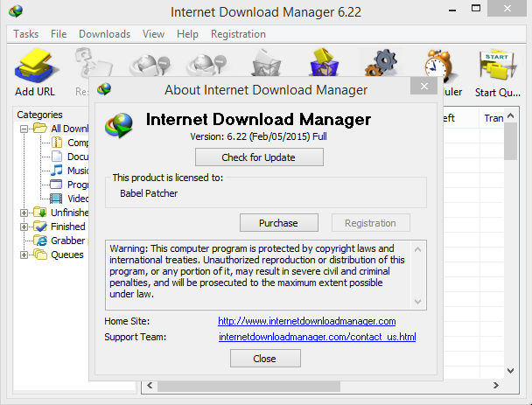The image size is (532, 405).
Task: Click the small IDM icon in About title bar
Action: click(104, 89)
